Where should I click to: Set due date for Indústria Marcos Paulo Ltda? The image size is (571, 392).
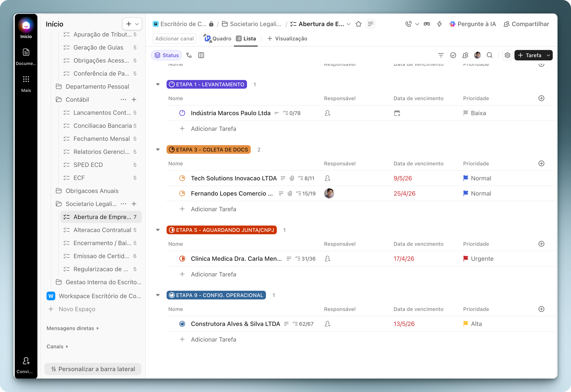pyautogui.click(x=397, y=113)
